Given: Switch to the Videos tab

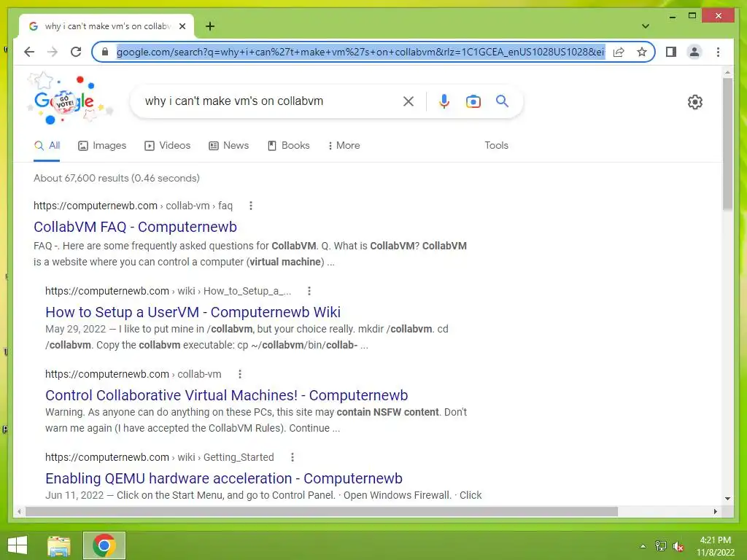Looking at the screenshot, I should [167, 146].
